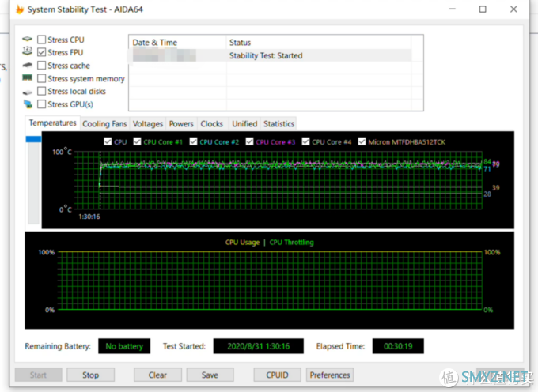Enable the Stress cache checkbox
538x392 pixels.
(41, 65)
